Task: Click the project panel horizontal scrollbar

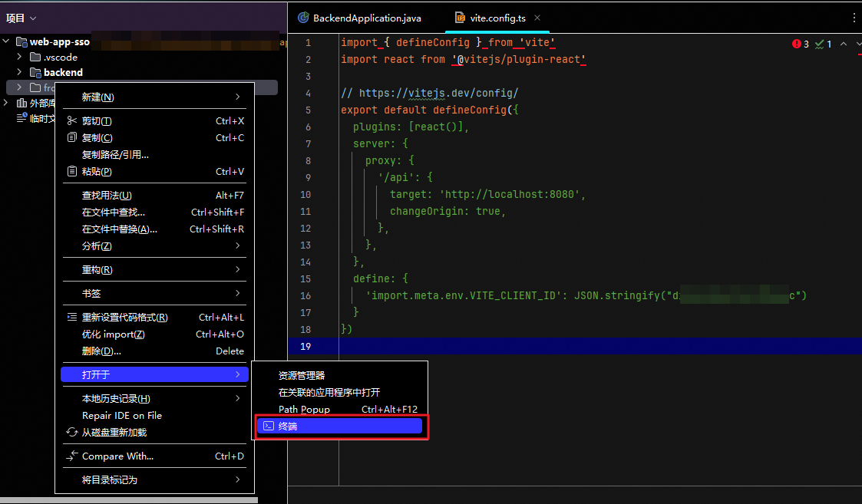Action: point(129,500)
